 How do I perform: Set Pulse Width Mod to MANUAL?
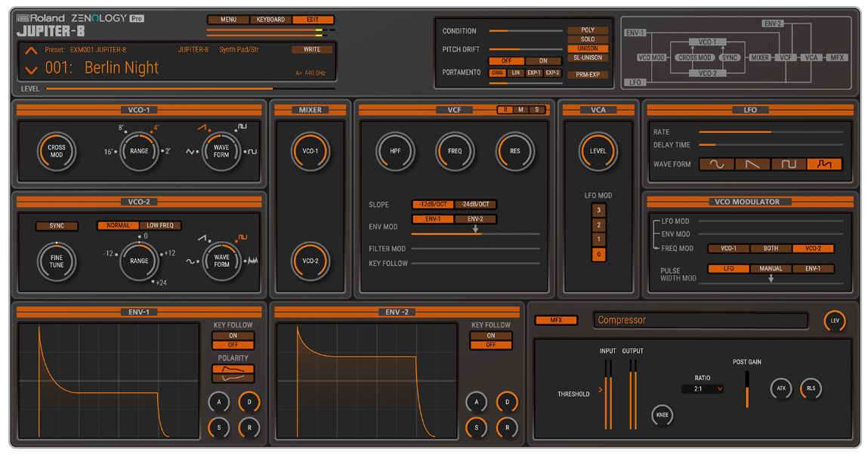click(771, 268)
